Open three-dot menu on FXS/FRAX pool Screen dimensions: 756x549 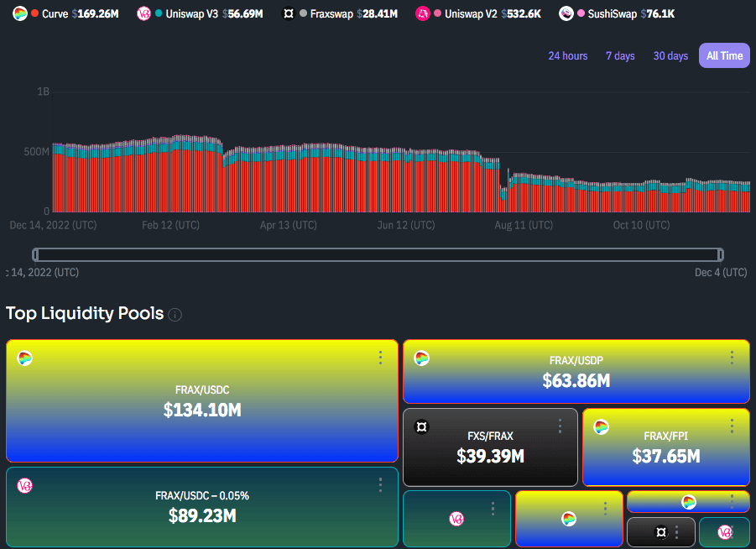[560, 426]
